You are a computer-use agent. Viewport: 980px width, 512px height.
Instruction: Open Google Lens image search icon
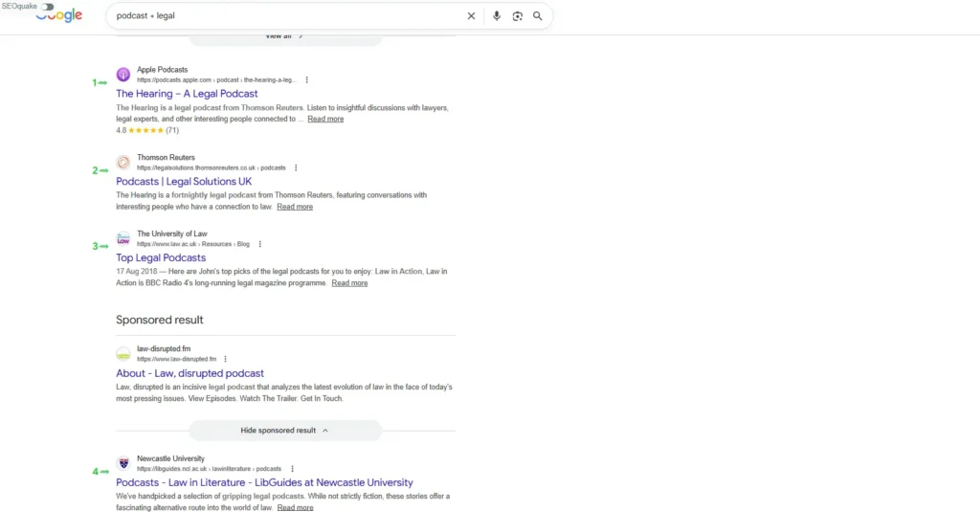[x=518, y=16]
